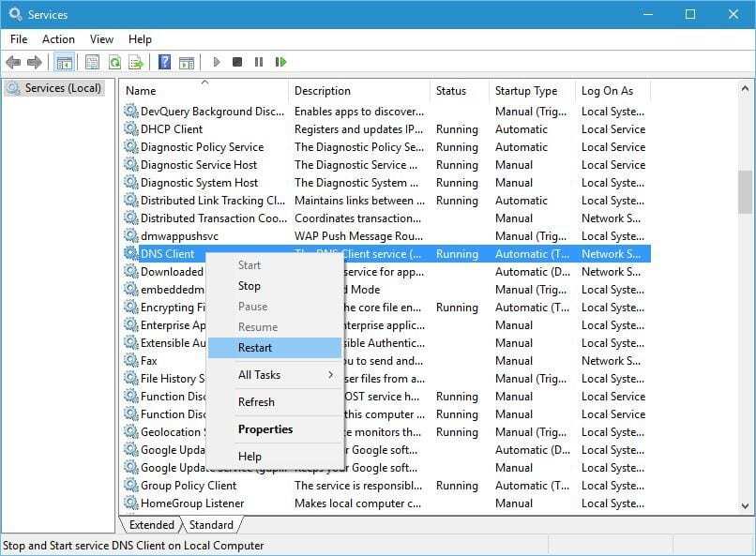Click the Services title bar magnifier icon
Viewport: 756px width, 556px height.
pyautogui.click(x=15, y=14)
